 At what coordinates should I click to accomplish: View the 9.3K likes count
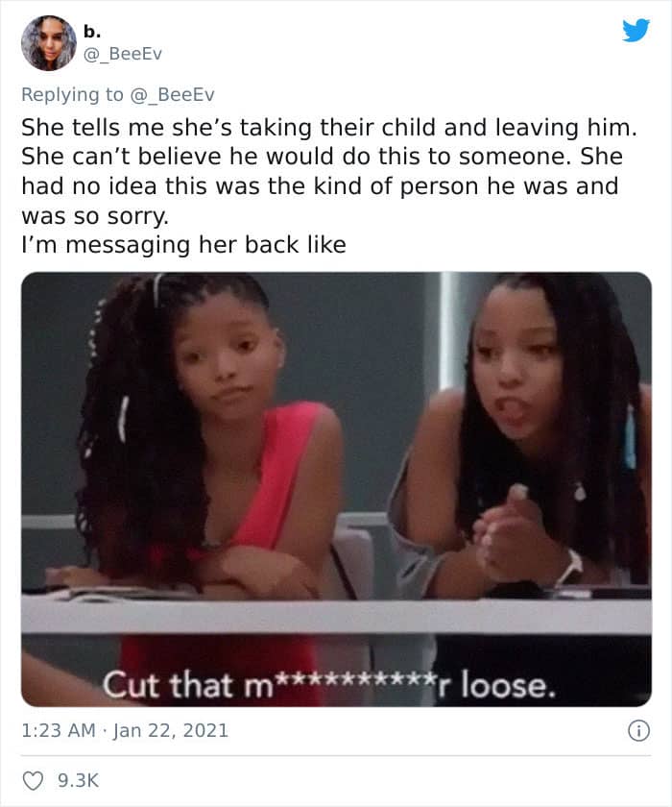[x=78, y=780]
